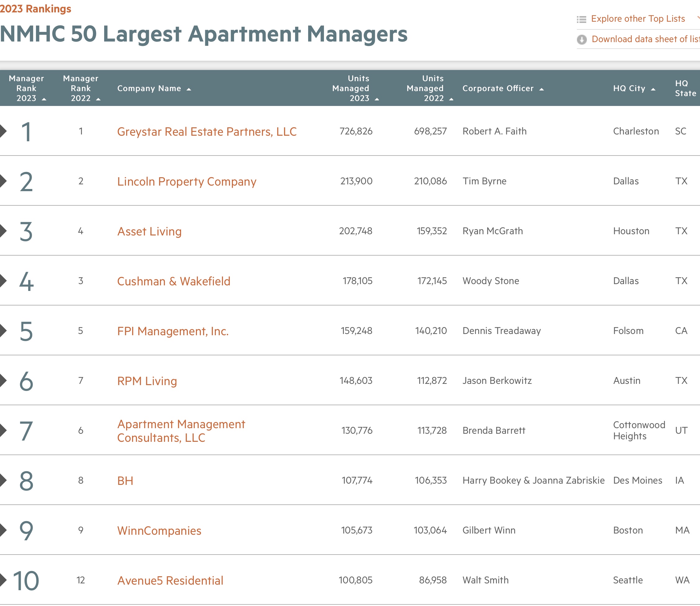This screenshot has width=700, height=606.
Task: Open Avenue5 Residential link
Action: [170, 581]
